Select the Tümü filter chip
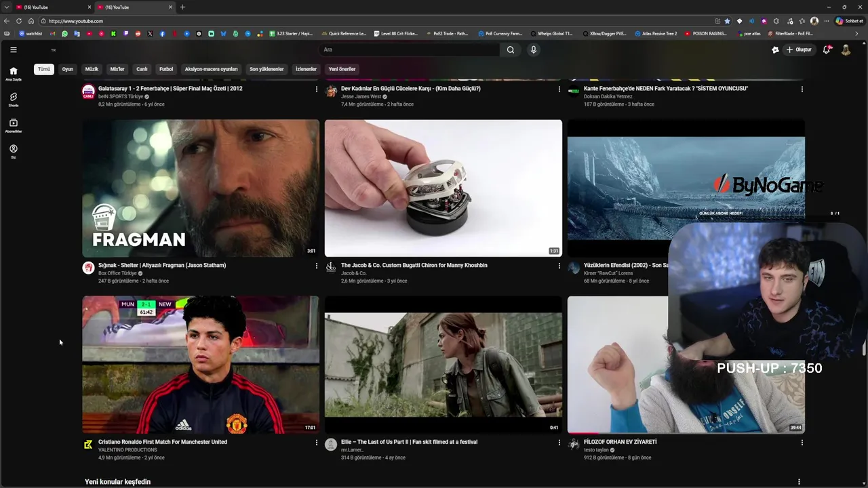Viewport: 868px width, 488px height. coord(44,69)
